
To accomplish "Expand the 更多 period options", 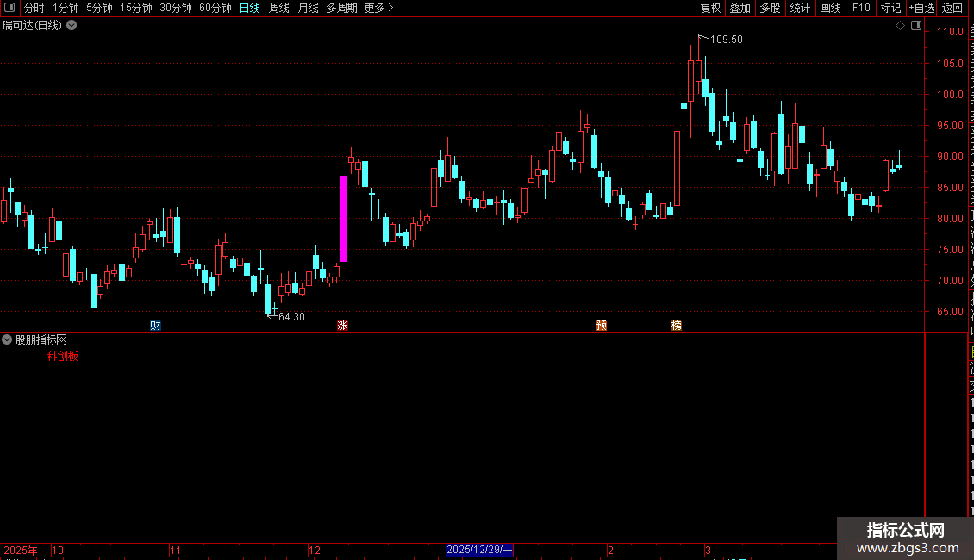I will pyautogui.click(x=378, y=8).
